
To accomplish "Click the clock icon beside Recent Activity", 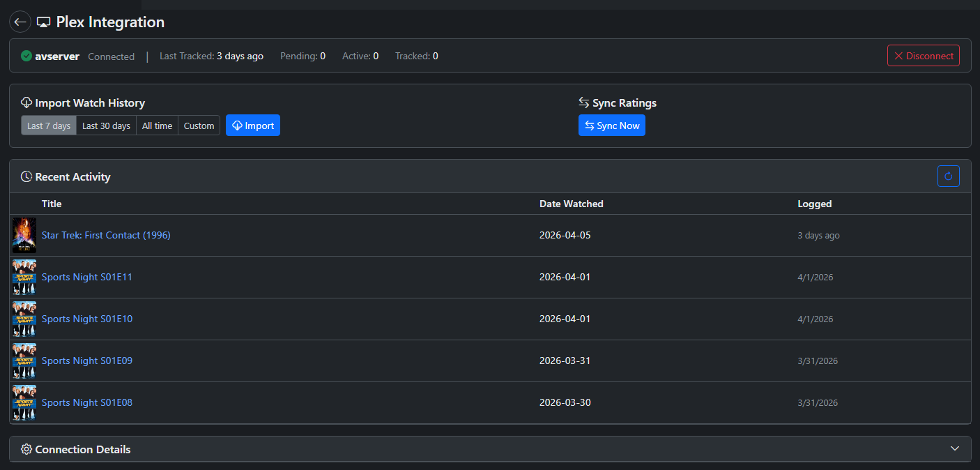I will tap(25, 176).
